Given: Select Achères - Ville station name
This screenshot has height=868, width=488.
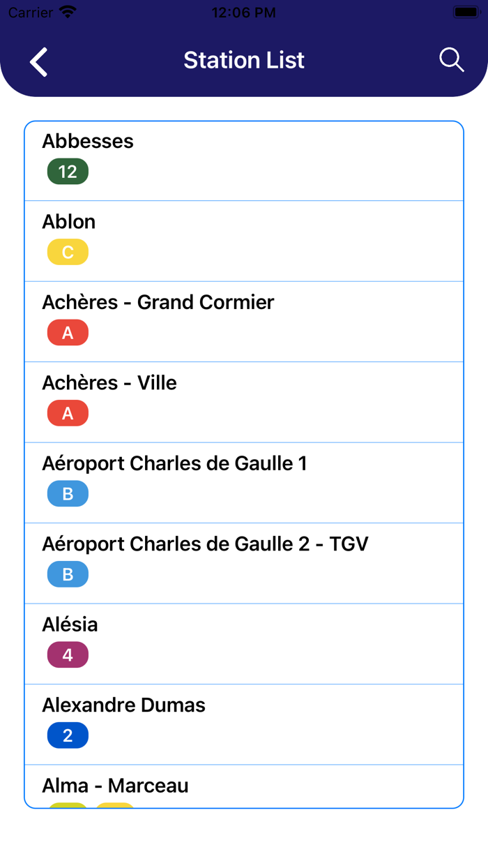Looking at the screenshot, I should (x=109, y=383).
